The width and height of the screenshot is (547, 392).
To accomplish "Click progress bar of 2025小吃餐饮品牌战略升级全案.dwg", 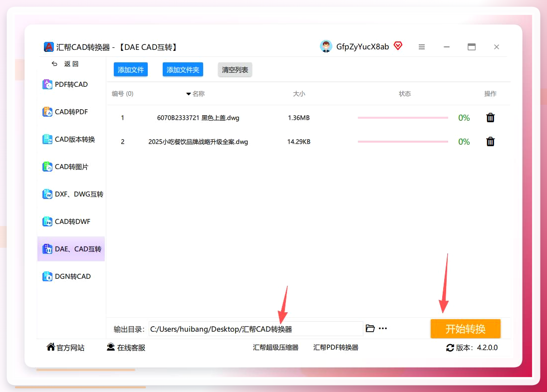I will (403, 142).
